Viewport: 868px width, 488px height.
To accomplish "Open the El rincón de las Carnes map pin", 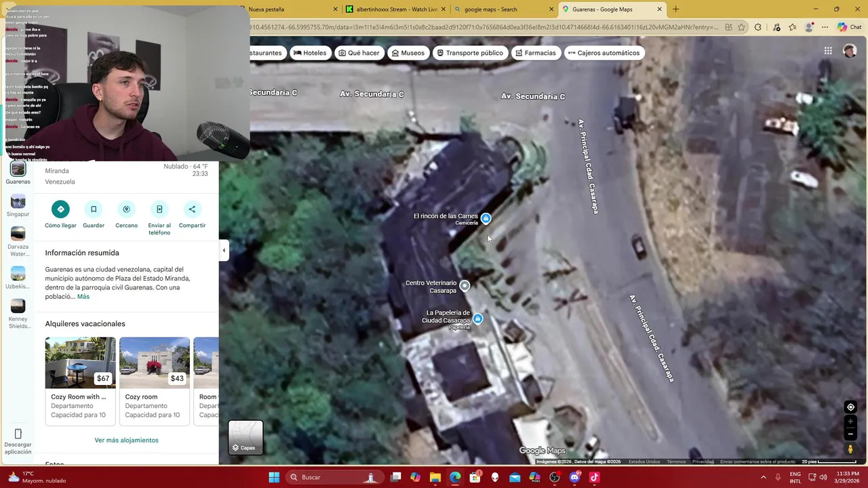I will (x=486, y=218).
